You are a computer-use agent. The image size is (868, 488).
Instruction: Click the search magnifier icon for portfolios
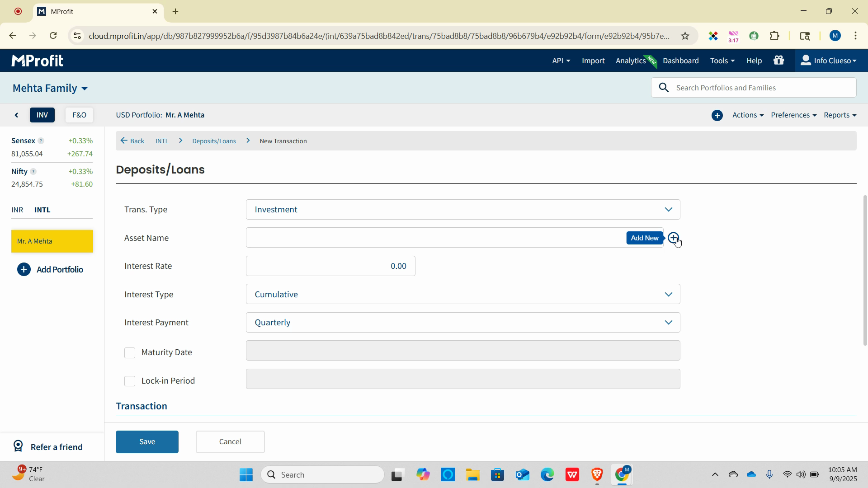pos(664,88)
